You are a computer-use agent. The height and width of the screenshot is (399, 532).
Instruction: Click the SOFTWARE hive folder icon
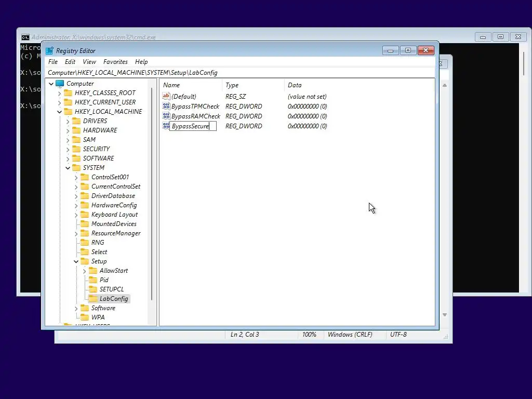pyautogui.click(x=77, y=158)
